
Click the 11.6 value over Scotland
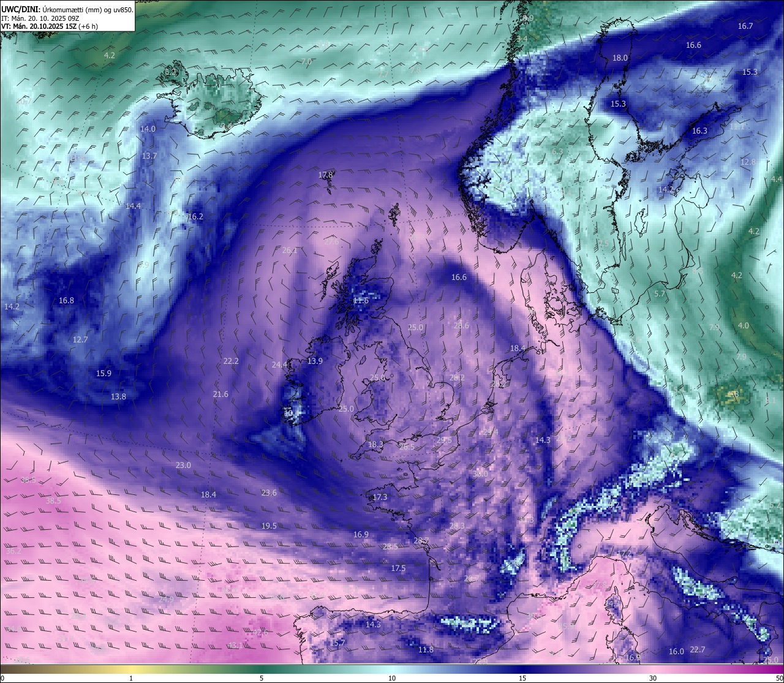click(x=361, y=300)
